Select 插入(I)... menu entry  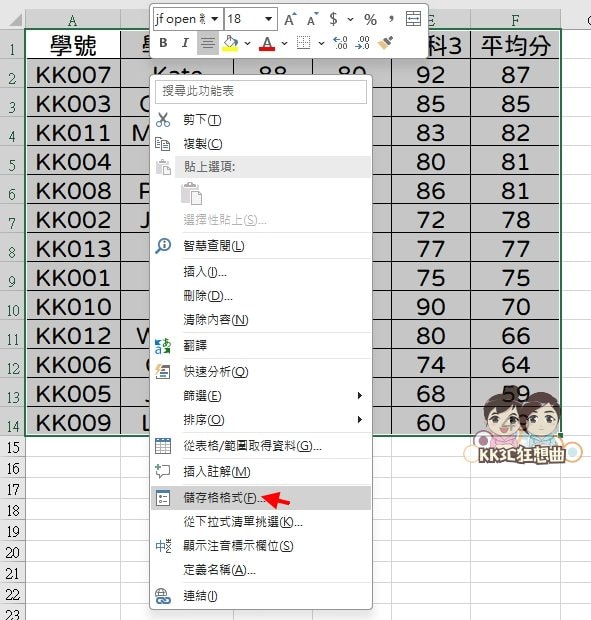tap(261, 272)
